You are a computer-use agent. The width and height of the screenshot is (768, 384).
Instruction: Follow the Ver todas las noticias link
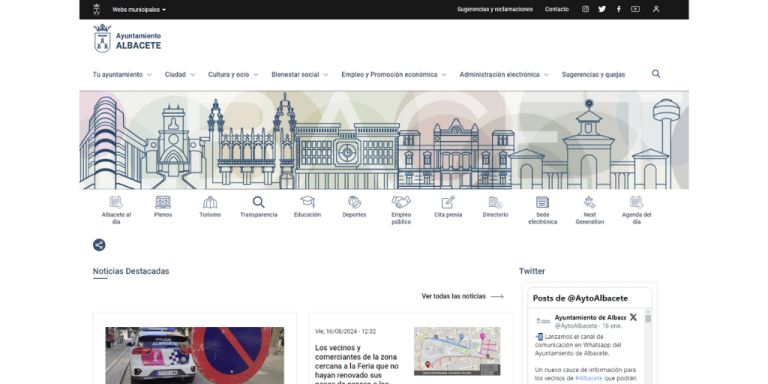462,296
